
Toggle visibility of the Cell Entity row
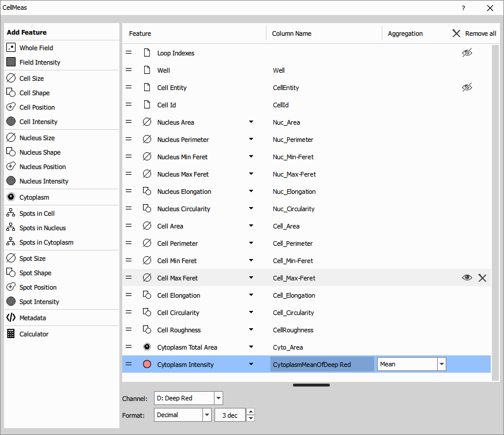point(467,88)
